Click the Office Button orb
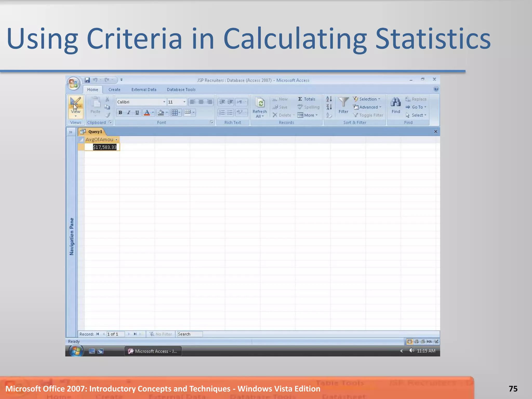The height and width of the screenshot is (399, 532). tap(74, 84)
